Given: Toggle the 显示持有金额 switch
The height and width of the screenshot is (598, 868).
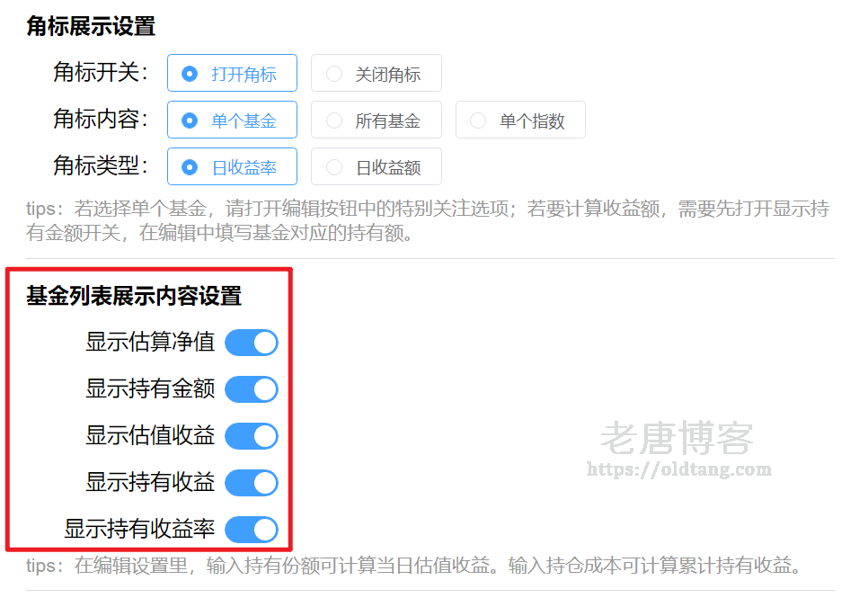Looking at the screenshot, I should [x=252, y=389].
